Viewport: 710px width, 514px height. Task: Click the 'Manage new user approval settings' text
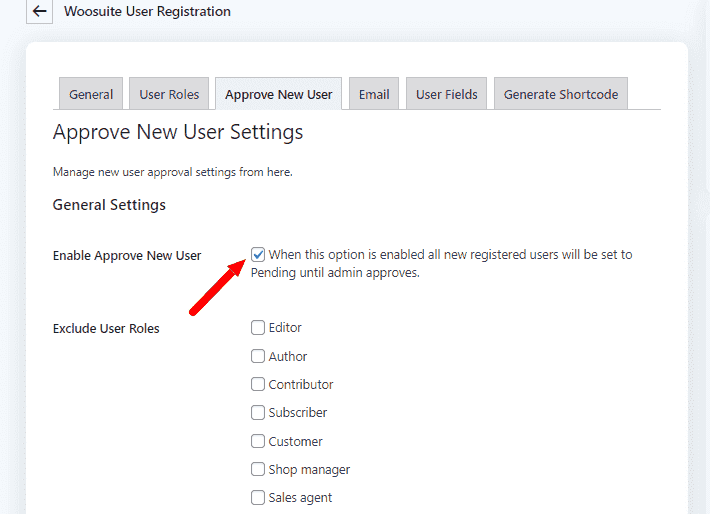173,172
